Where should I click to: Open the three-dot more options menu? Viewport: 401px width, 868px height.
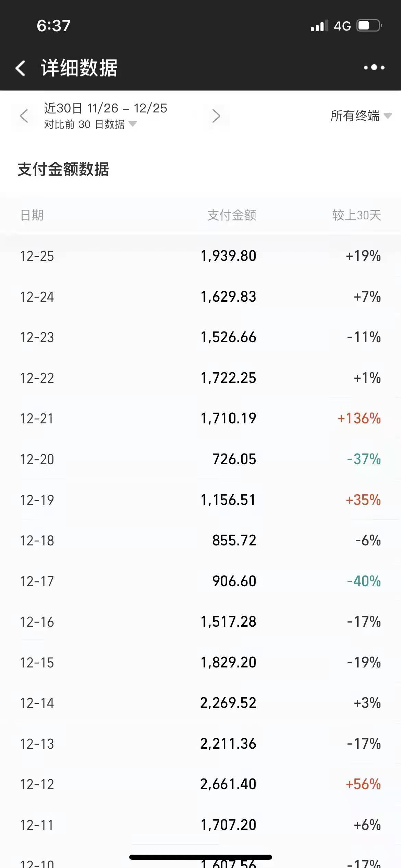pos(374,68)
